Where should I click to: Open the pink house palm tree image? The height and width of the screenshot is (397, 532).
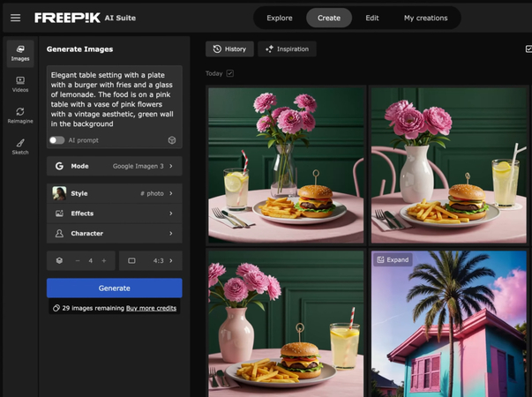448,326
